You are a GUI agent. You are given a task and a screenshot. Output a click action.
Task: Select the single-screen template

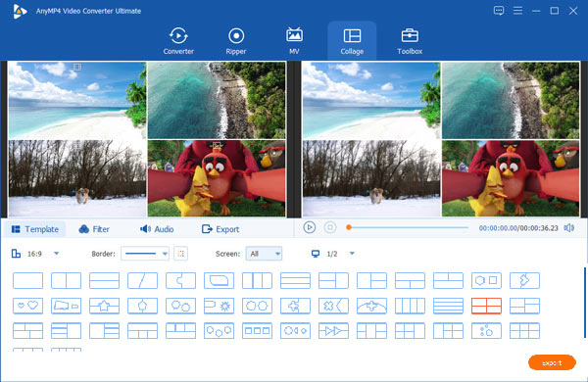(x=27, y=280)
